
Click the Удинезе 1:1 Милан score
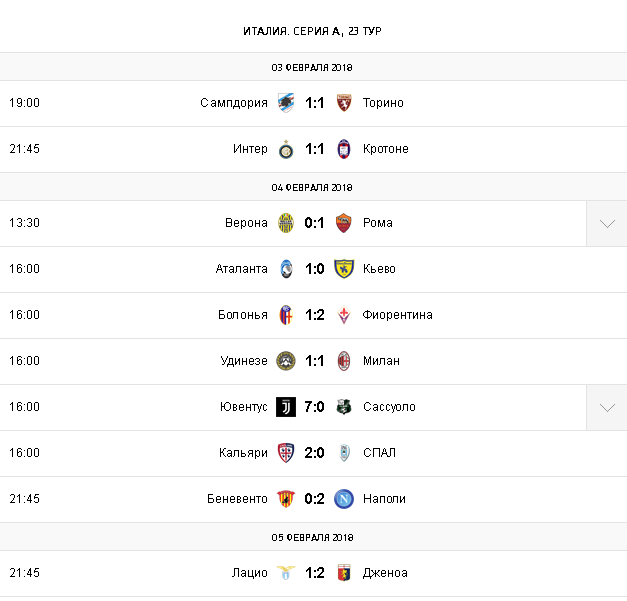[x=315, y=361]
